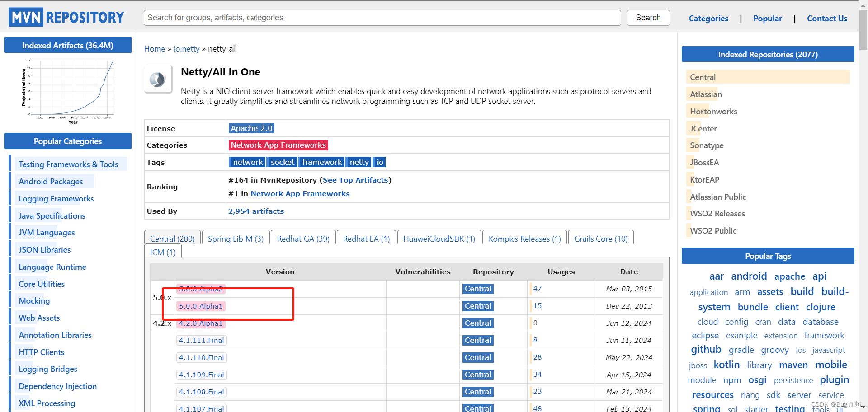Open the WSO2 Releases repository entry
This screenshot has width=868, height=412.
(717, 214)
